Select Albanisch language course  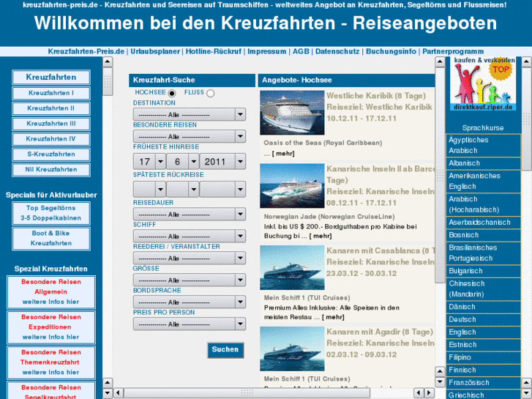(x=483, y=163)
